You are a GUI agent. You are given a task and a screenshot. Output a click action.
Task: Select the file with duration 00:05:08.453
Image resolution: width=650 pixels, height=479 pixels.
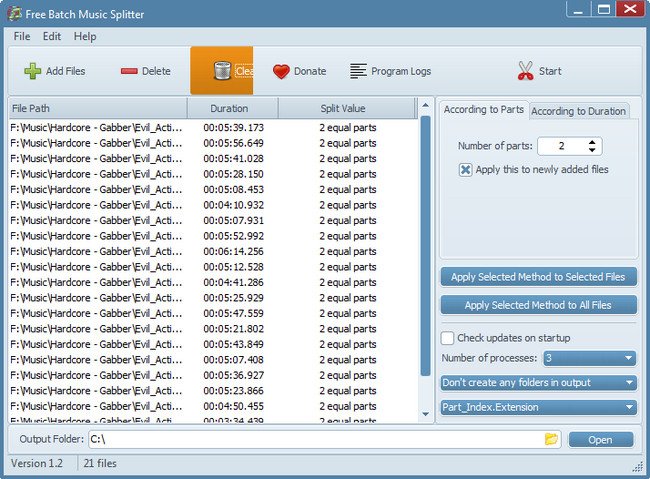(x=213, y=190)
